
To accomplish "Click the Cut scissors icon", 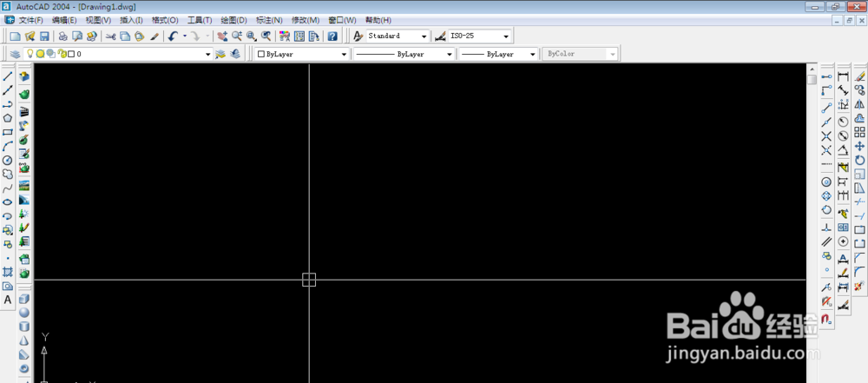I will pyautogui.click(x=111, y=36).
